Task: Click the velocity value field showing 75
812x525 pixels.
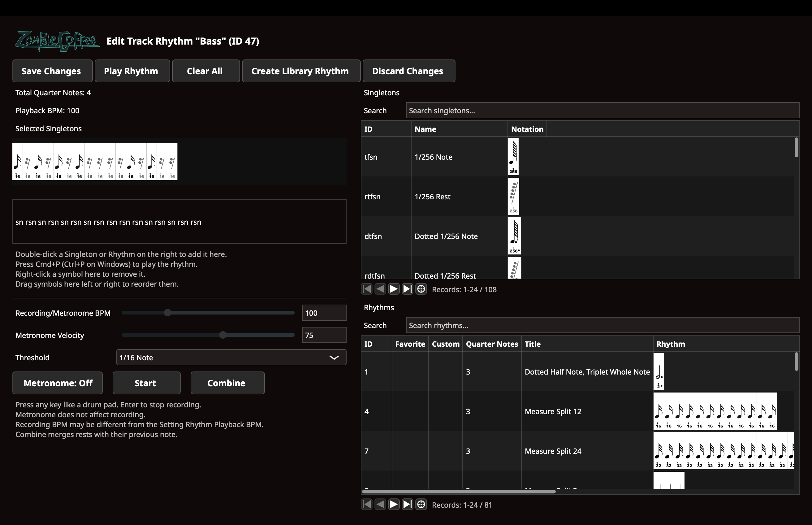Action: click(324, 335)
